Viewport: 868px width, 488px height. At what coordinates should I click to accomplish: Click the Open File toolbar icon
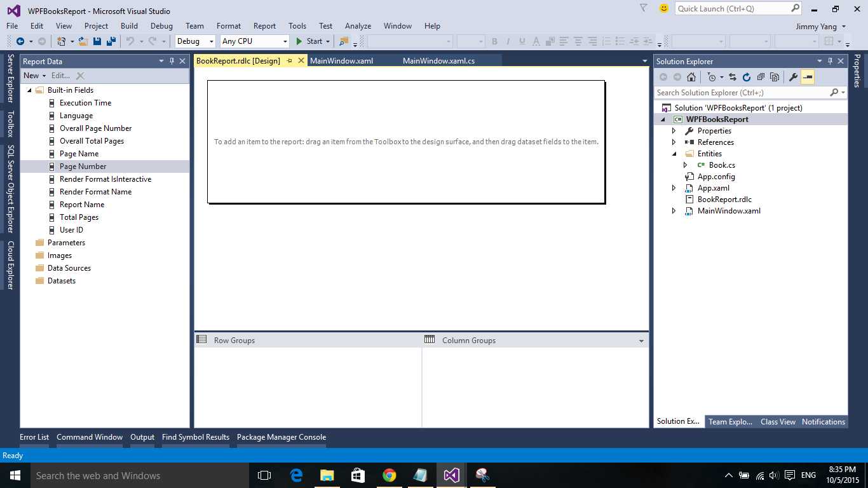[x=83, y=41]
